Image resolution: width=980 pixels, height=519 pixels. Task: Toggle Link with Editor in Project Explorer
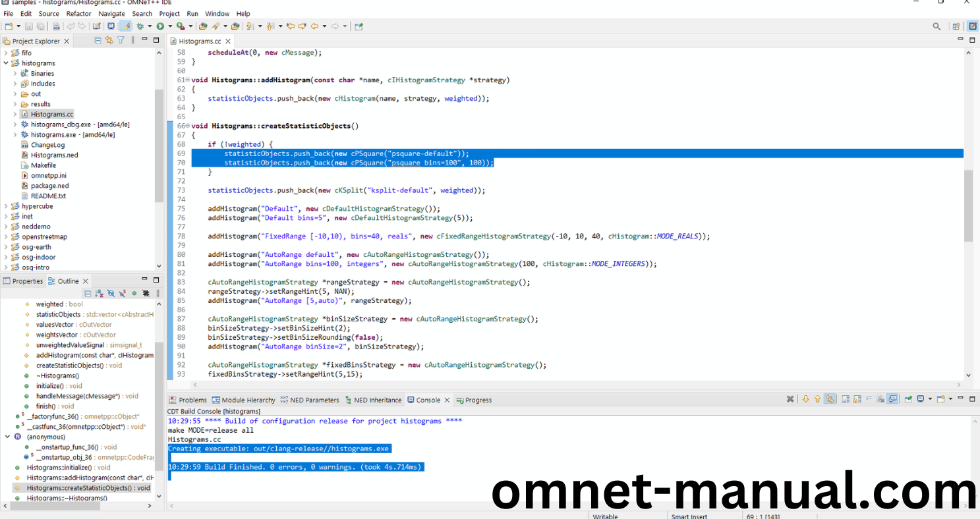point(109,41)
